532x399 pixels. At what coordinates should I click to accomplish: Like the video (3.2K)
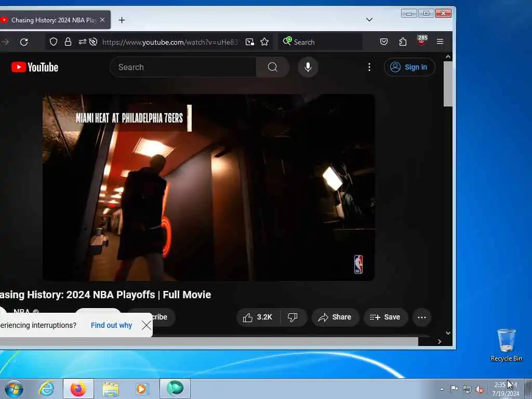(x=258, y=317)
